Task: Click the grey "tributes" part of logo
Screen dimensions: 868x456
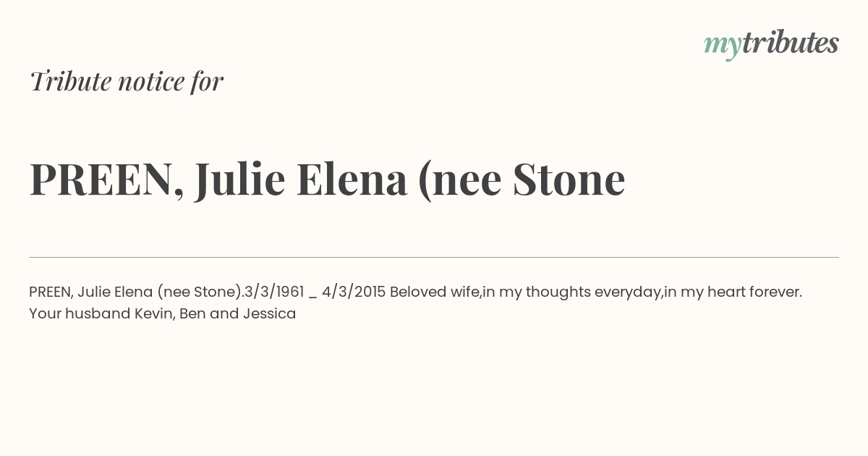Action: [791, 43]
